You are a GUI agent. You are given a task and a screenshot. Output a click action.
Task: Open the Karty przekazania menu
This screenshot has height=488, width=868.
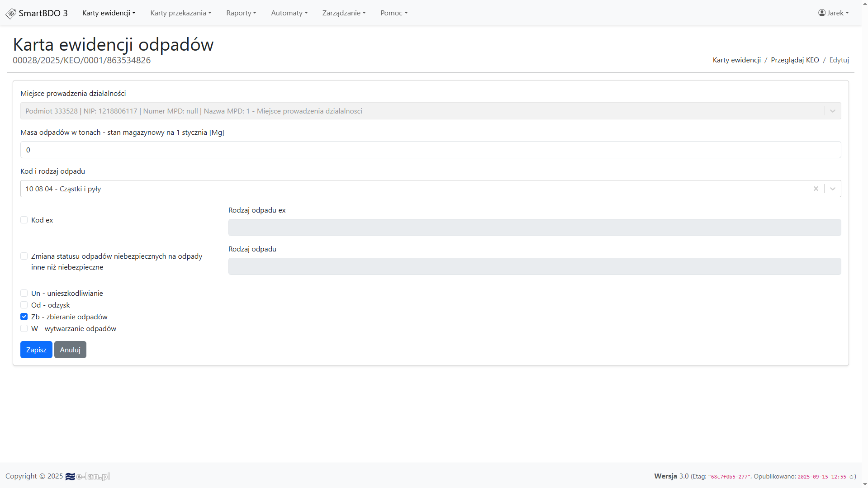[180, 13]
